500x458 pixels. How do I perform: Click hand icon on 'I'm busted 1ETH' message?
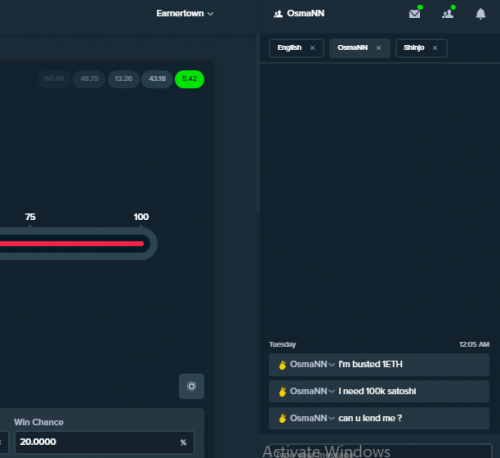coord(283,365)
